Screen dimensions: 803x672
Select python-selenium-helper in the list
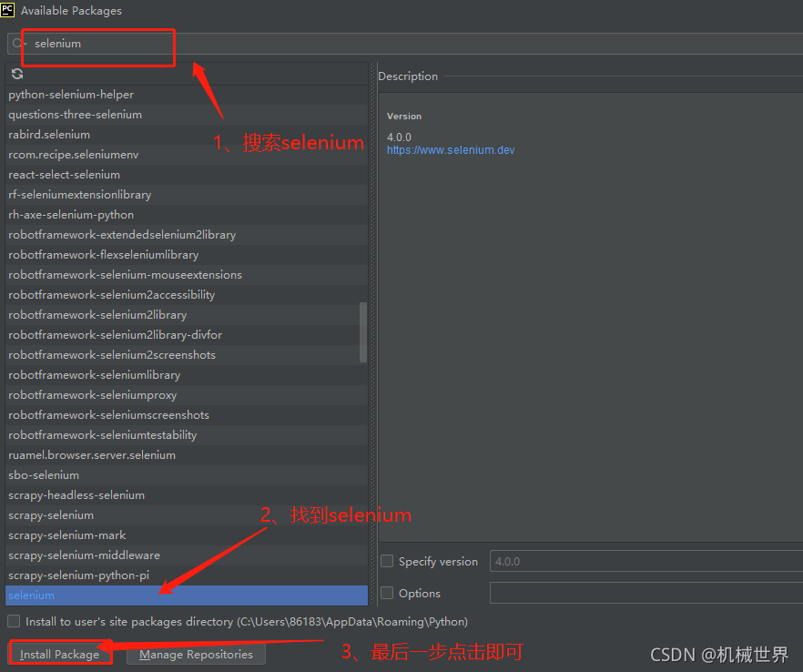tap(187, 95)
